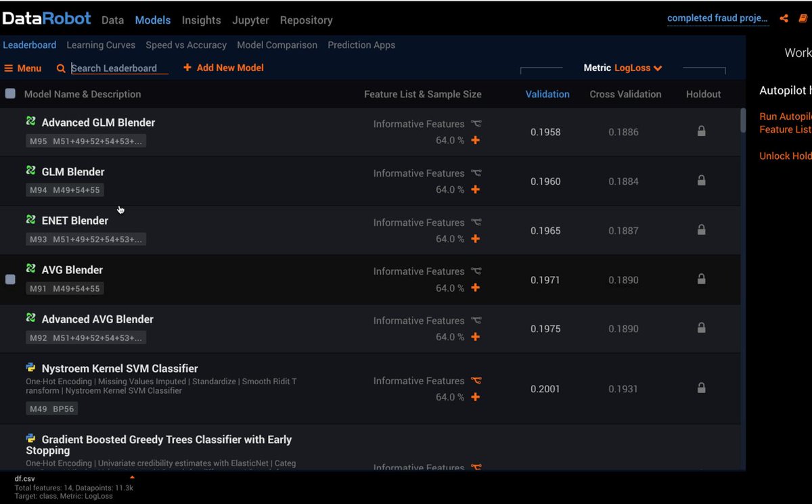The image size is (812, 504).
Task: Select the Speed vs Accuracy subtab
Action: [186, 45]
